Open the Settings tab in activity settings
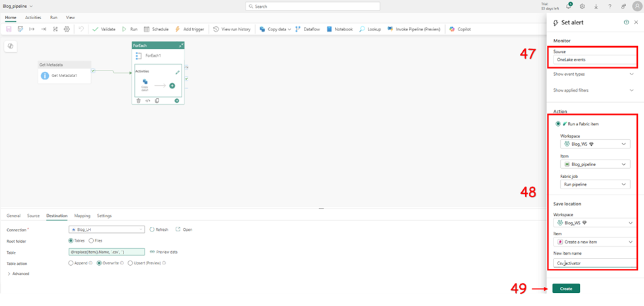This screenshot has height=306, width=644. (104, 216)
